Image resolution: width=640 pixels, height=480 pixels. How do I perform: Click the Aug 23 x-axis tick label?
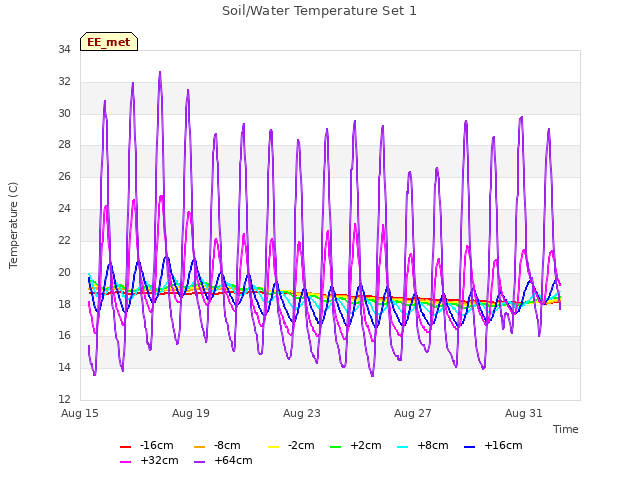click(302, 413)
